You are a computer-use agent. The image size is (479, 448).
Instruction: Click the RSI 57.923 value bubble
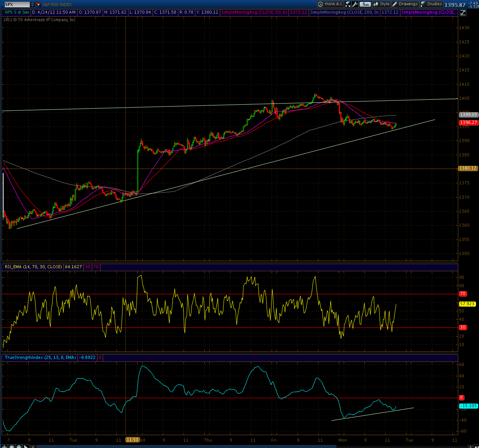(x=467, y=304)
